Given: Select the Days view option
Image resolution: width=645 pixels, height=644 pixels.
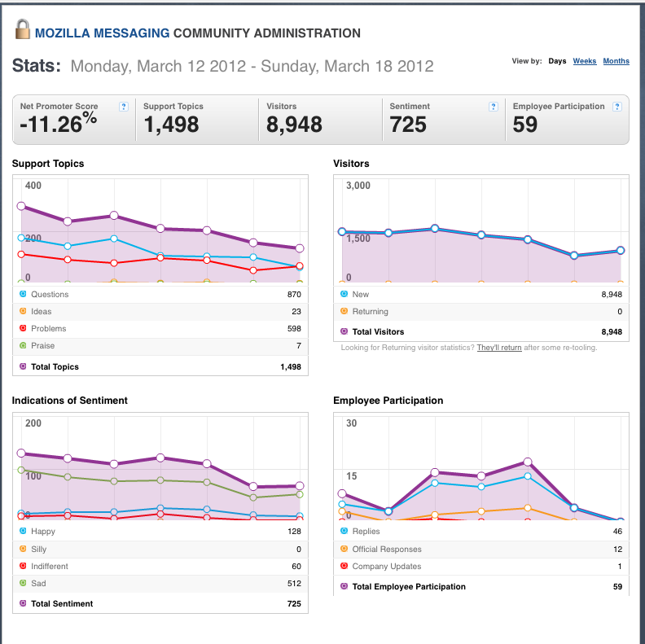Looking at the screenshot, I should [557, 61].
